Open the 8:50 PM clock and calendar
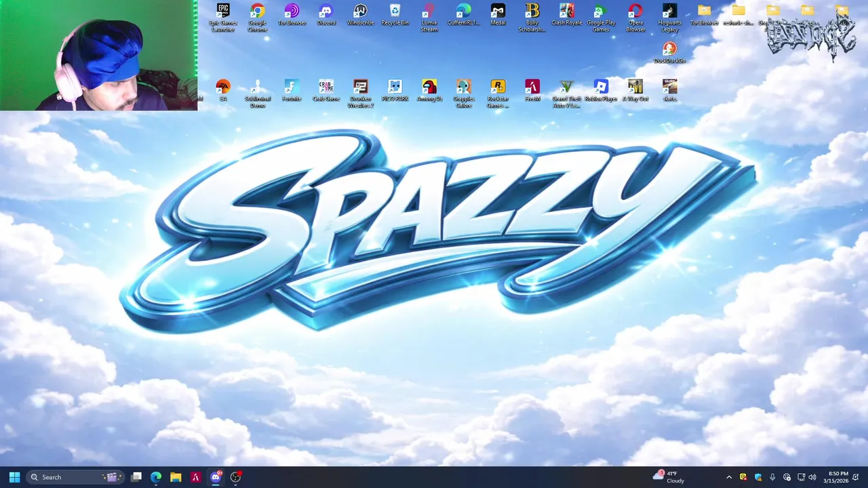The image size is (868, 488). coord(836,477)
